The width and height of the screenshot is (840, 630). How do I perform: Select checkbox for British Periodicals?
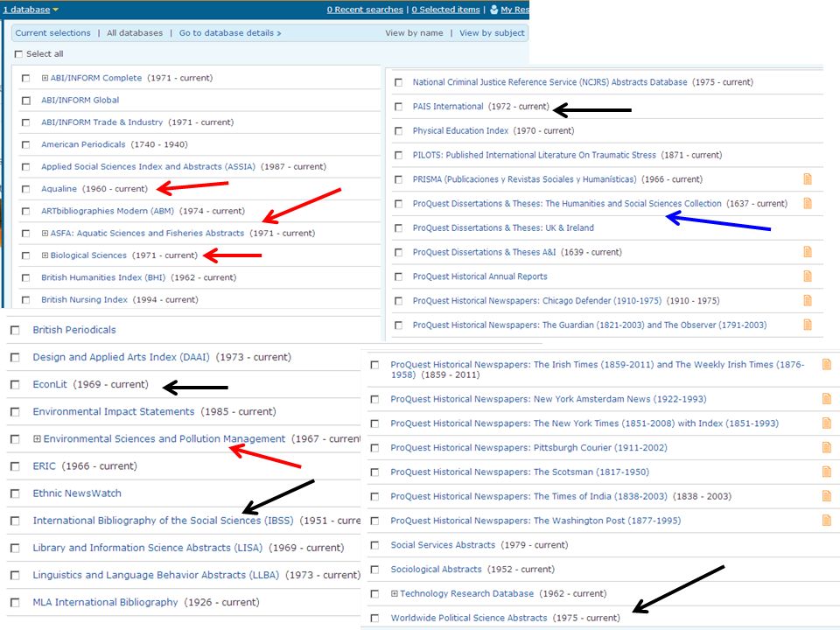[15, 331]
